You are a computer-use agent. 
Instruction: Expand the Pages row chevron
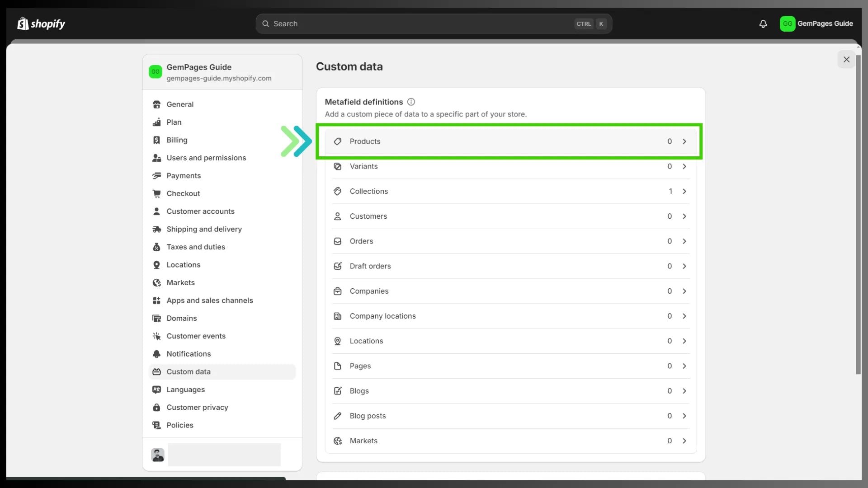[x=684, y=366]
